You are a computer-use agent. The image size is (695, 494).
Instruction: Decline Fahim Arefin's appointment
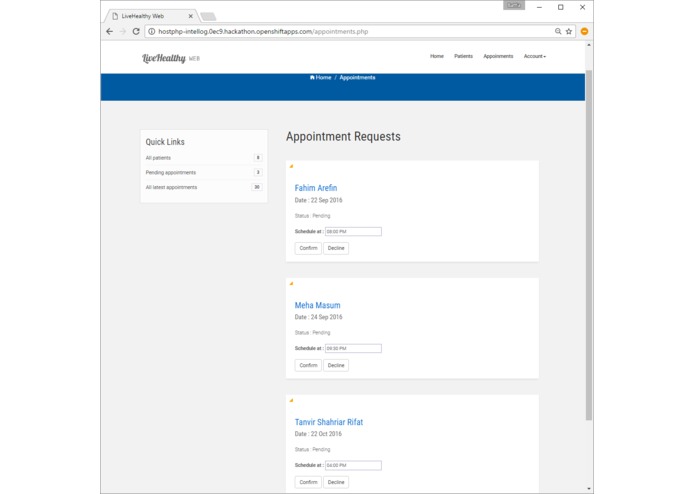click(x=336, y=248)
